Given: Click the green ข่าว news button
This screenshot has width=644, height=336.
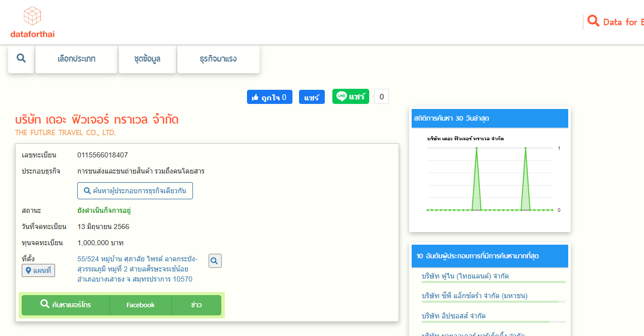Looking at the screenshot, I should 196,305.
